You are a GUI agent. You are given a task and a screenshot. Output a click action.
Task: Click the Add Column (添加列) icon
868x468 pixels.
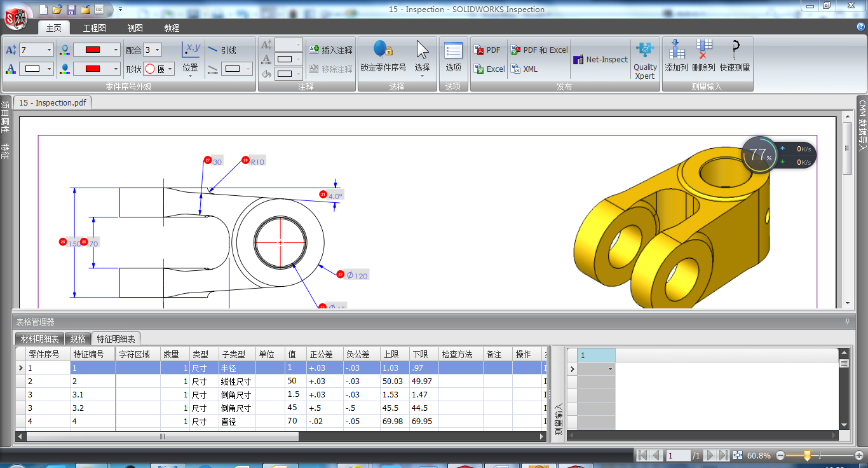tap(676, 50)
